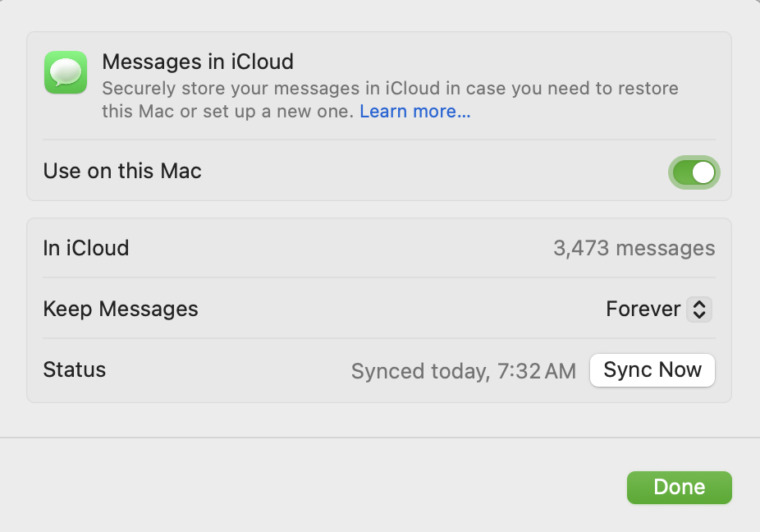Open the Learn more link
Viewport: 760px width, 532px height.
tap(414, 112)
